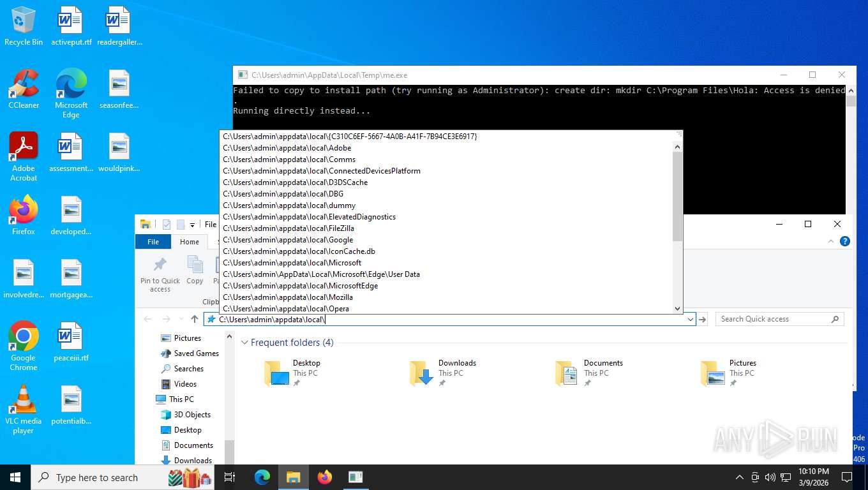
Task: Open the Windows Start menu
Action: tap(15, 477)
